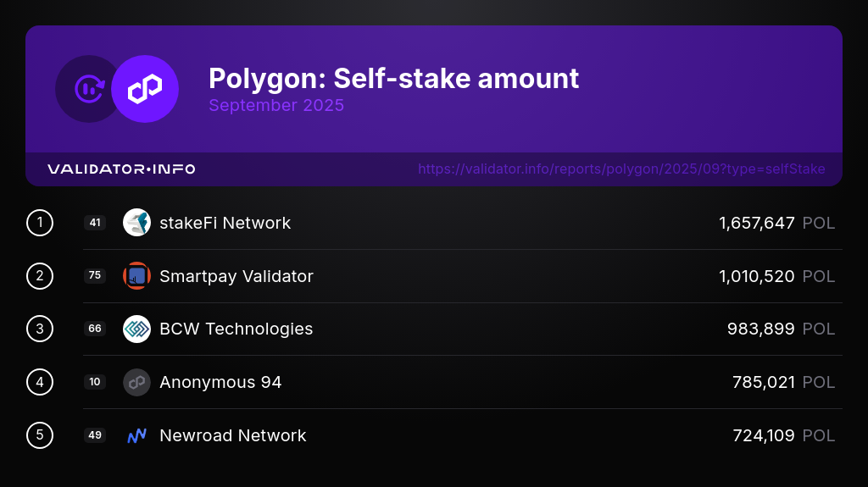
Task: Open the validator.info report URL link
Action: pos(621,169)
